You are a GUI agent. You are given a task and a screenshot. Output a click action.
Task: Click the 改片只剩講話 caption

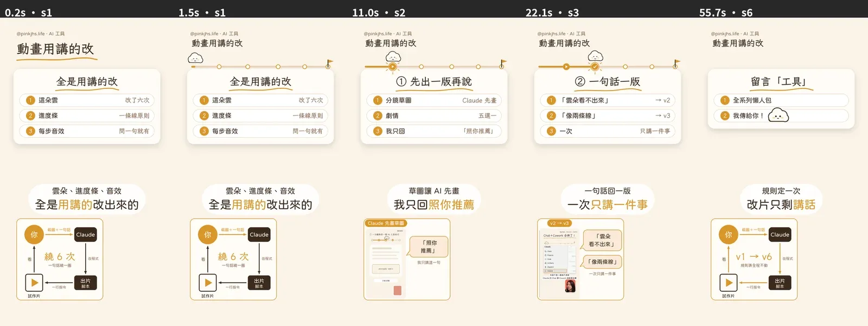pyautogui.click(x=781, y=204)
